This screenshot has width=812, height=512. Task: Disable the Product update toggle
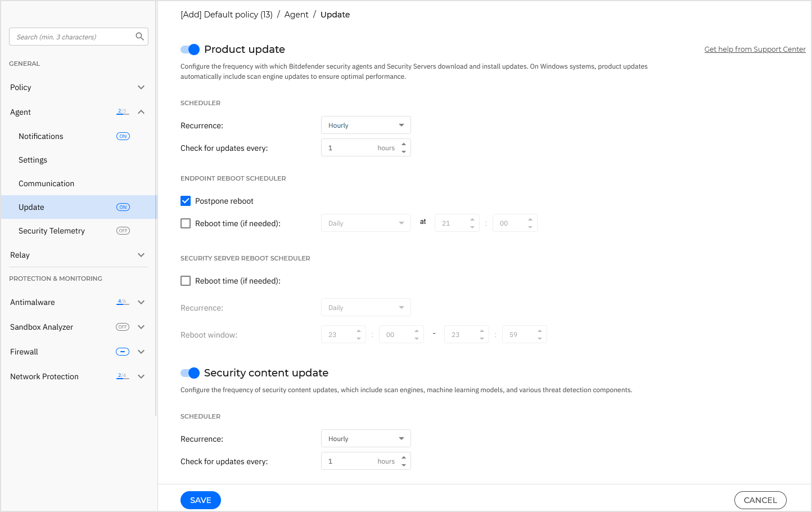190,50
